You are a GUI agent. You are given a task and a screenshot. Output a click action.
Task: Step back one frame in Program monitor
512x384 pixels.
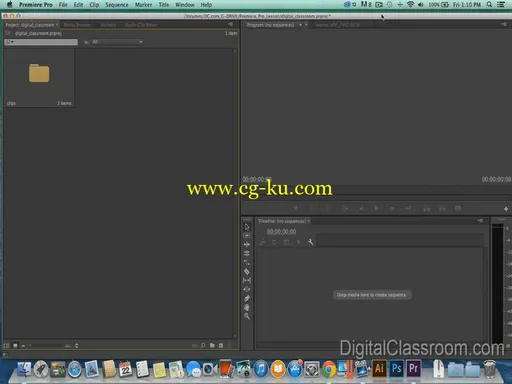[x=361, y=208]
